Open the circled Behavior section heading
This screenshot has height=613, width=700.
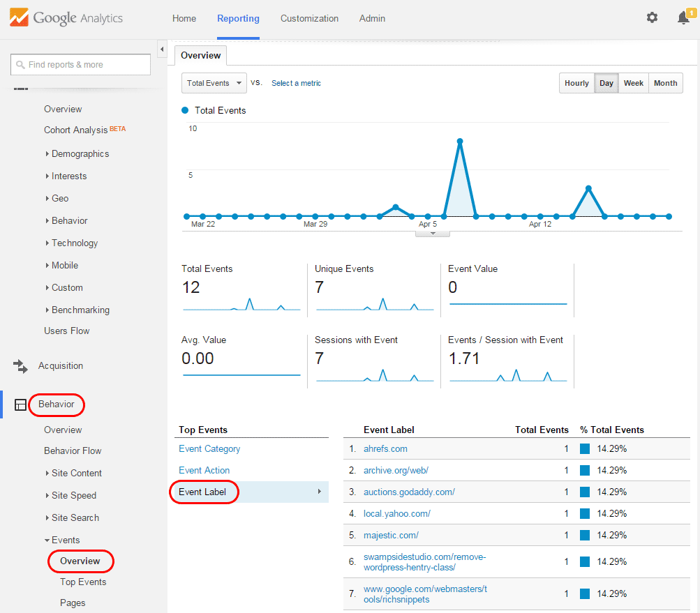click(57, 404)
